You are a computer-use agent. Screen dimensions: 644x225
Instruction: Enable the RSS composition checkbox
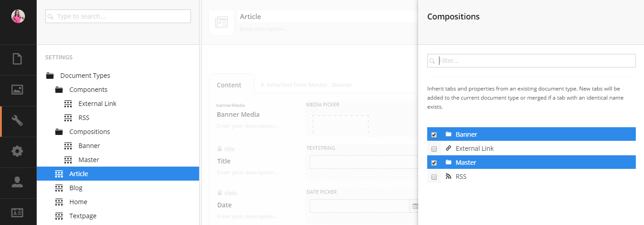pos(434,177)
